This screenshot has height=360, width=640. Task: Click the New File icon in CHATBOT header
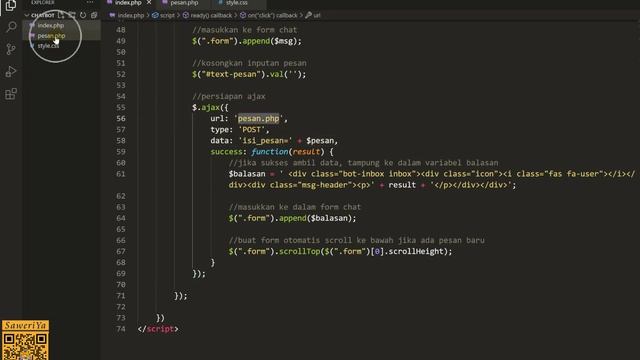pyautogui.click(x=61, y=15)
